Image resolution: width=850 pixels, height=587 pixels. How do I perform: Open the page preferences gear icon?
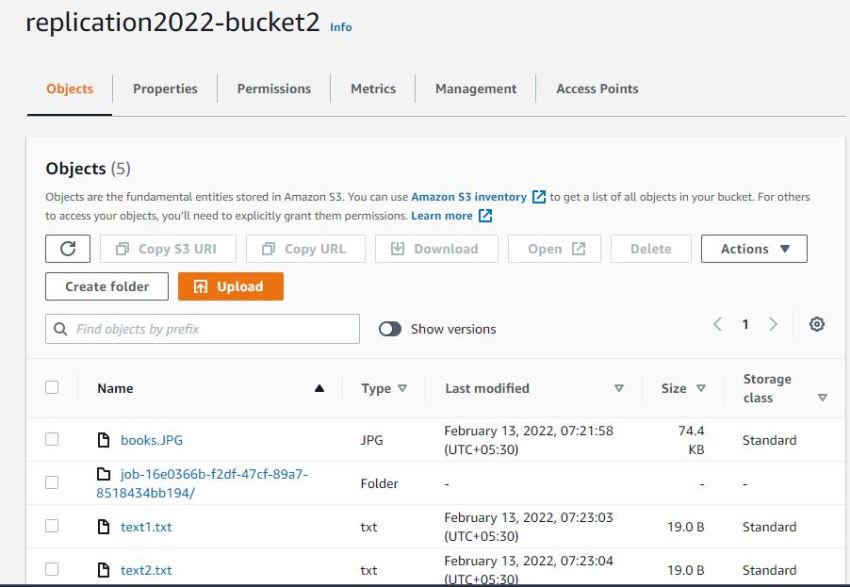[817, 324]
